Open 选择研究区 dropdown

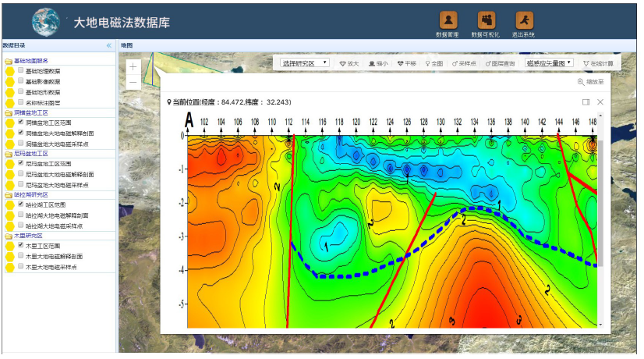click(x=304, y=63)
